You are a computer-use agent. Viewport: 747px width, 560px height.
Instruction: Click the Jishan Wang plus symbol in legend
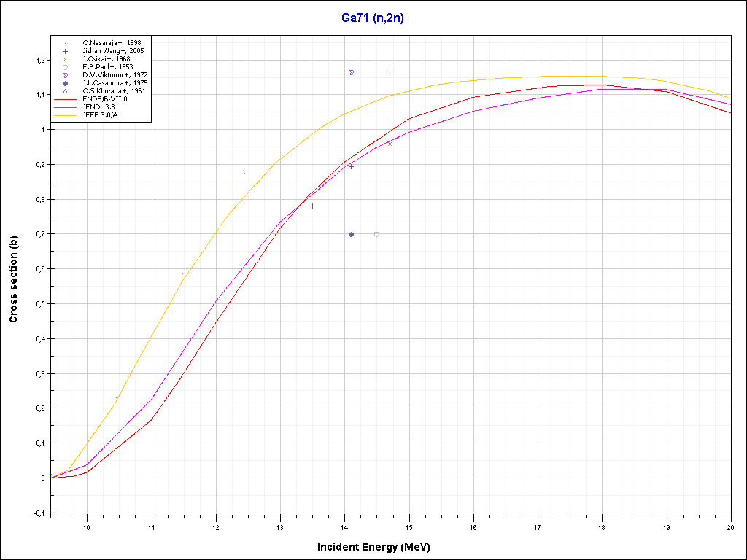65,51
